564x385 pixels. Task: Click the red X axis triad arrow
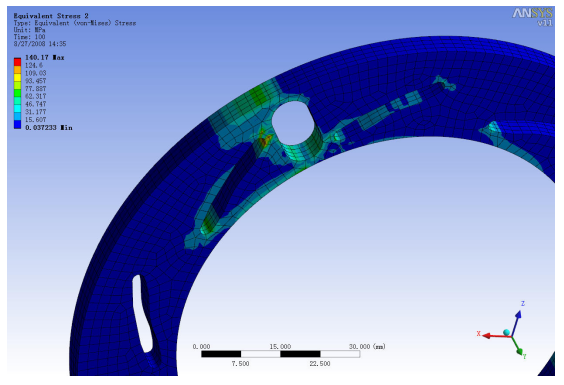point(495,336)
